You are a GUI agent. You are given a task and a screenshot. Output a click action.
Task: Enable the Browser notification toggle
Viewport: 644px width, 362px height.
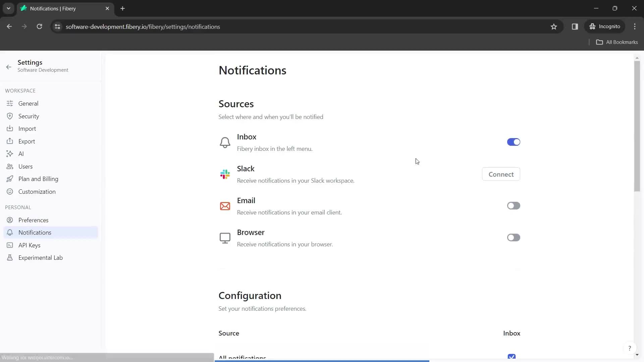[x=513, y=238]
